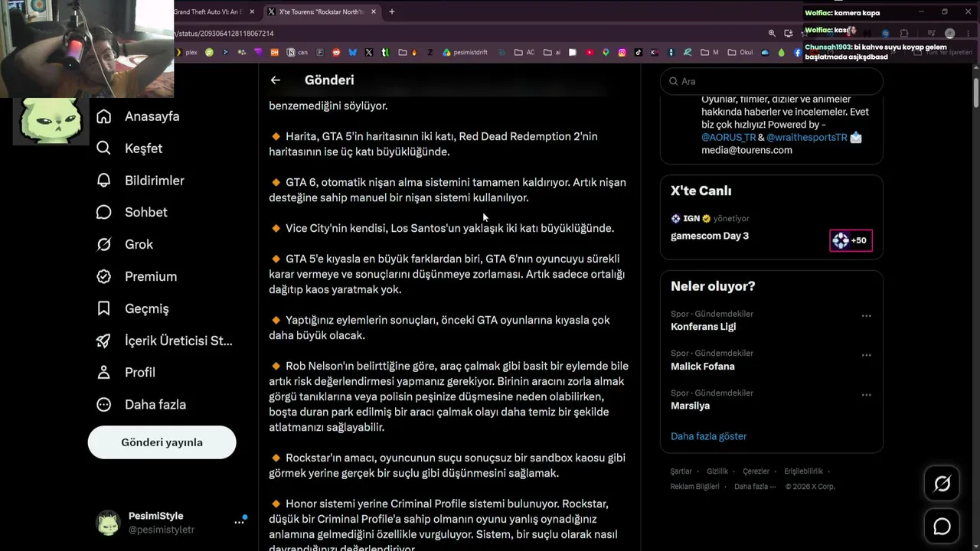The width and height of the screenshot is (980, 551).
Task: Open the @AORUS_TR profile link
Action: 728,137
